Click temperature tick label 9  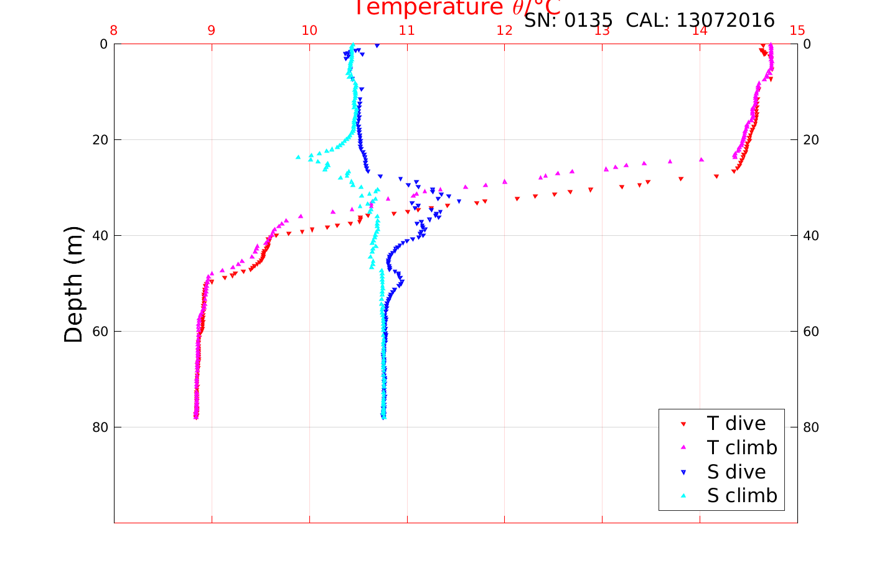[x=212, y=30]
